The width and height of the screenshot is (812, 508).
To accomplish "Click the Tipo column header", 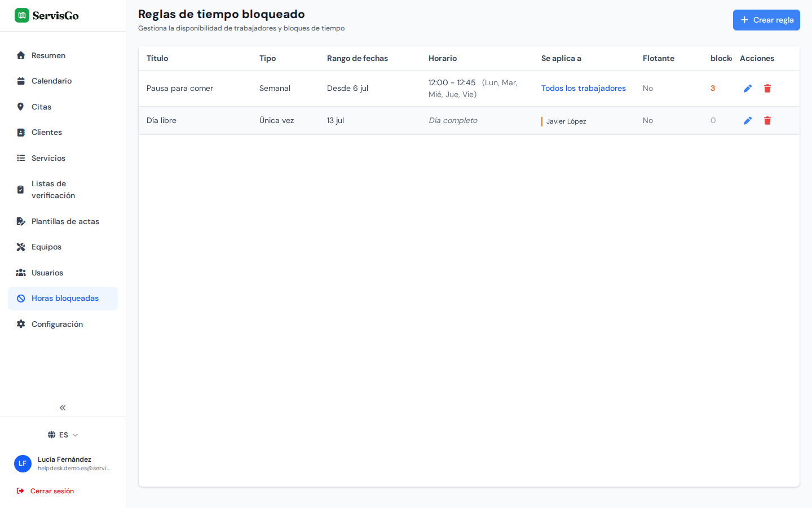I will tap(267, 58).
